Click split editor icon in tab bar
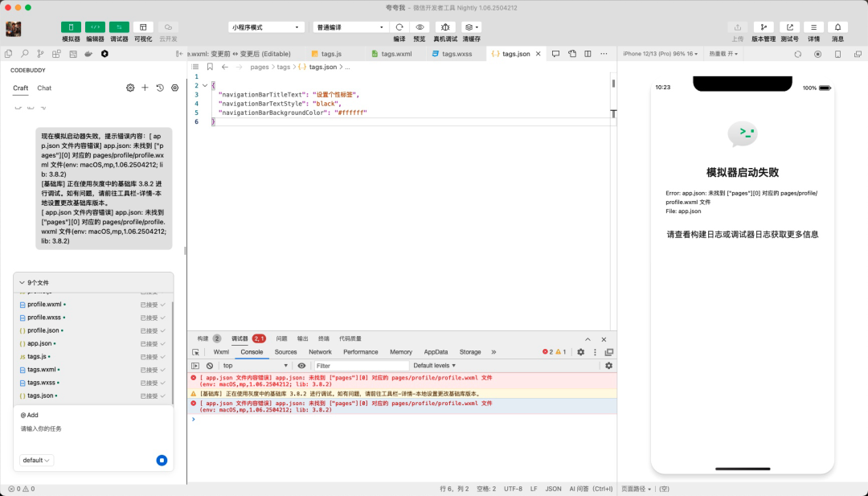 588,54
